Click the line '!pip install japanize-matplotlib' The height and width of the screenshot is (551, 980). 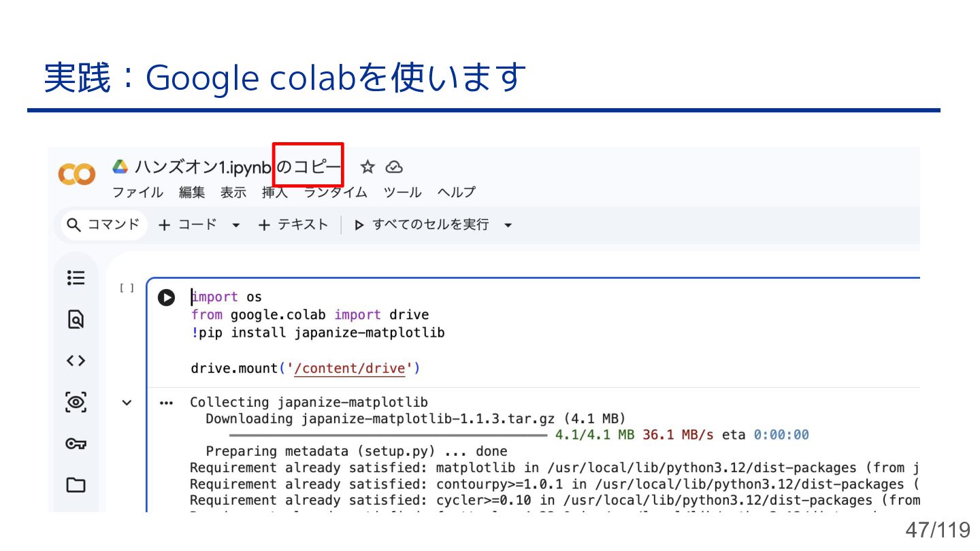[x=318, y=333]
